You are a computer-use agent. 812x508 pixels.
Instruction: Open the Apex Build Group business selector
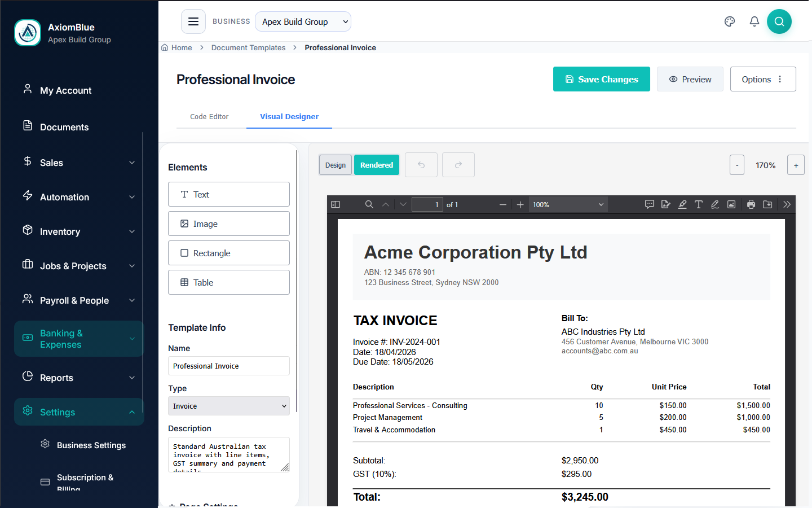(303, 21)
